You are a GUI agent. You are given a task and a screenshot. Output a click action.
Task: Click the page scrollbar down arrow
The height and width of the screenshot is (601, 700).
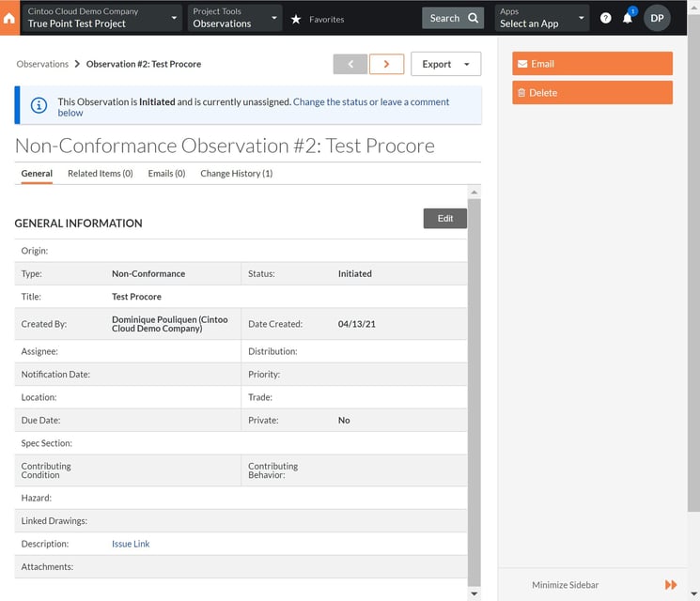[693, 593]
